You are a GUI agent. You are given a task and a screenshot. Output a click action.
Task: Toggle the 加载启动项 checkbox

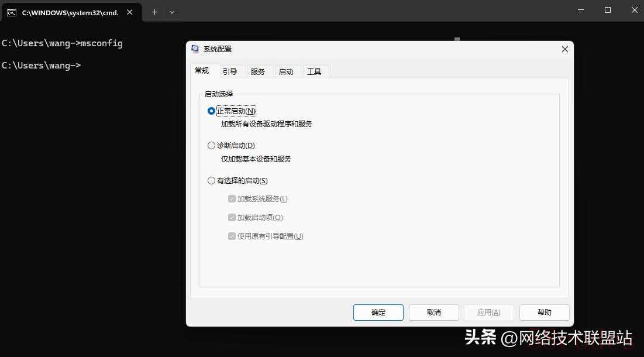click(x=232, y=218)
